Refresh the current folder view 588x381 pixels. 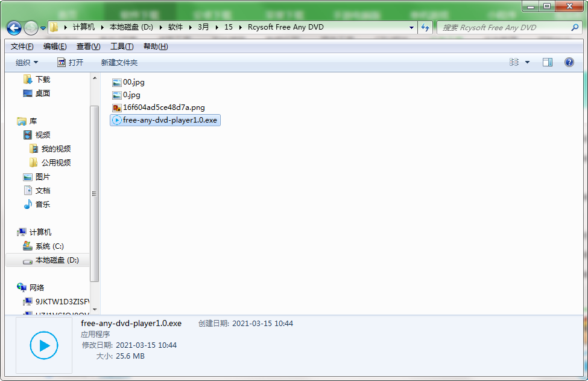(x=425, y=27)
